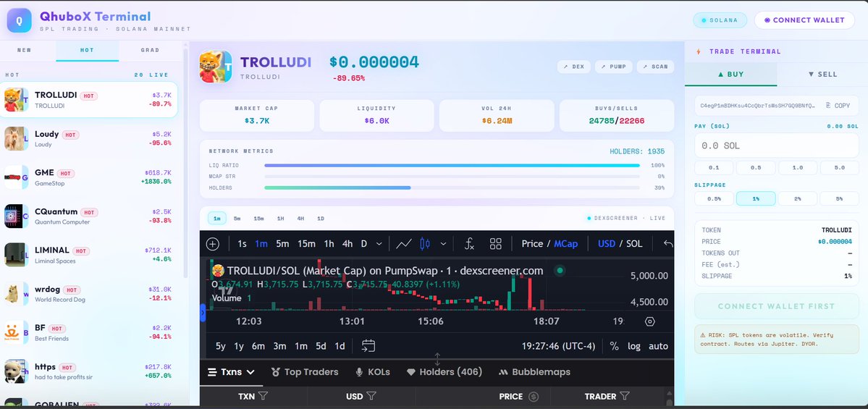Select the 5y range in chart footer
The height and width of the screenshot is (409, 868).
point(220,346)
